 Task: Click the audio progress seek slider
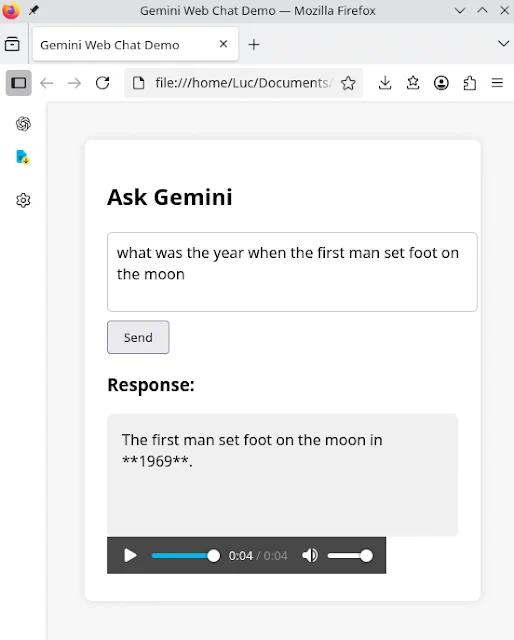coord(185,556)
